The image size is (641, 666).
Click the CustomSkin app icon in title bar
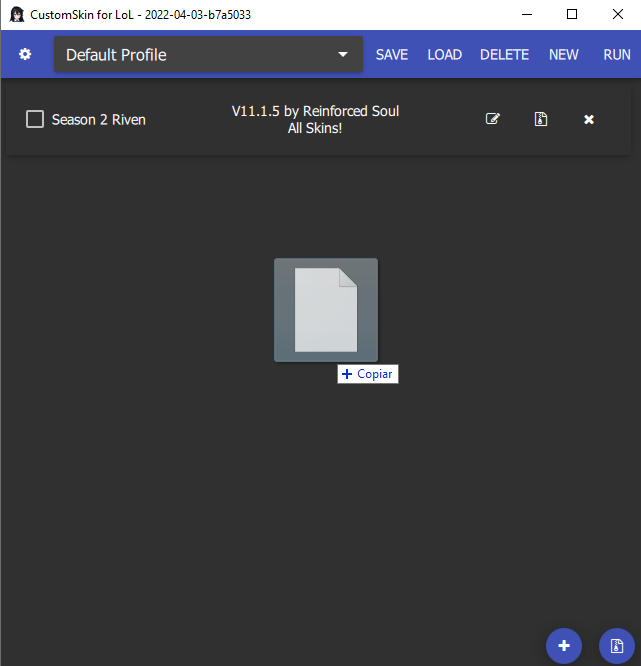[x=17, y=14]
